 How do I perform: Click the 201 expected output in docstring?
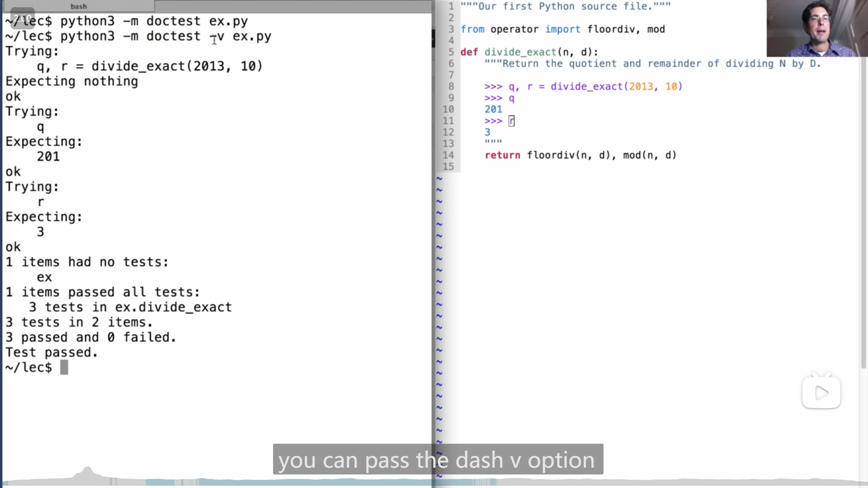[x=493, y=109]
